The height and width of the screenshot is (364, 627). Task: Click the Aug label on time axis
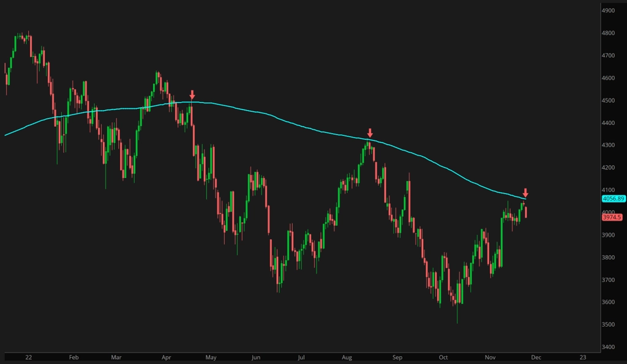[x=347, y=357]
